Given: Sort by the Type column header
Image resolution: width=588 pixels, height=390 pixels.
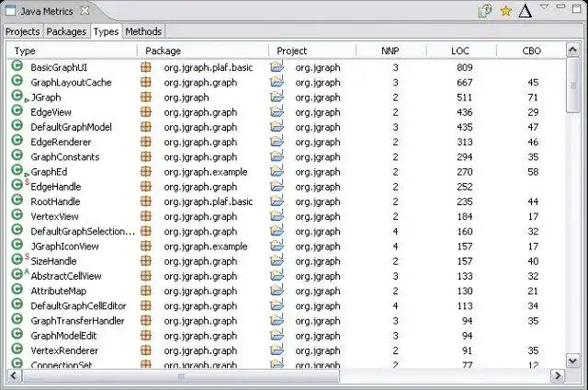Looking at the screenshot, I should (x=72, y=51).
